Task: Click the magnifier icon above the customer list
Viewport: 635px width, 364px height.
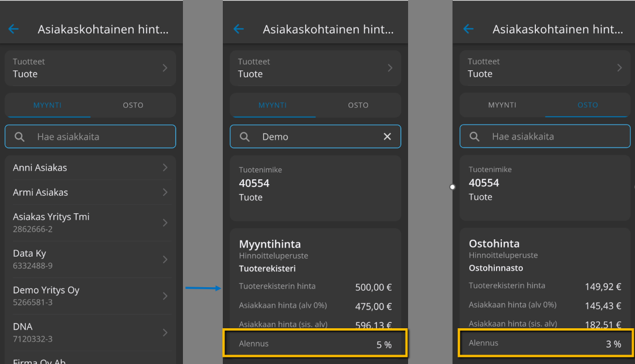Action: click(19, 137)
